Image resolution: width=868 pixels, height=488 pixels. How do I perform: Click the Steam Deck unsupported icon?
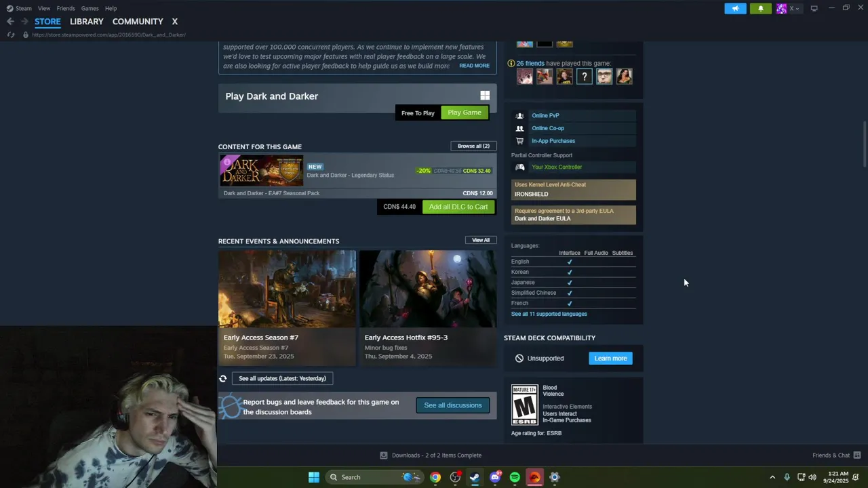pos(519,358)
